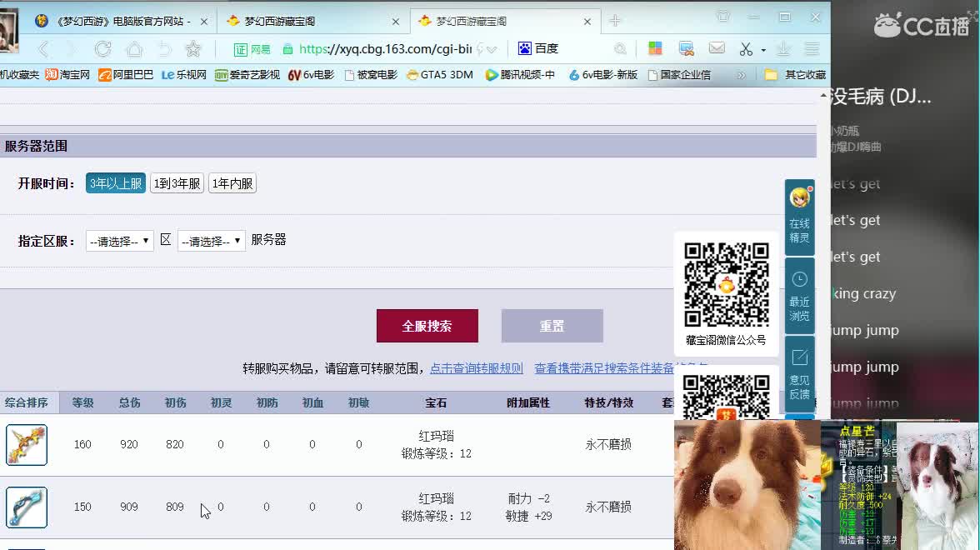Select the 1年内服 server age option

(232, 183)
